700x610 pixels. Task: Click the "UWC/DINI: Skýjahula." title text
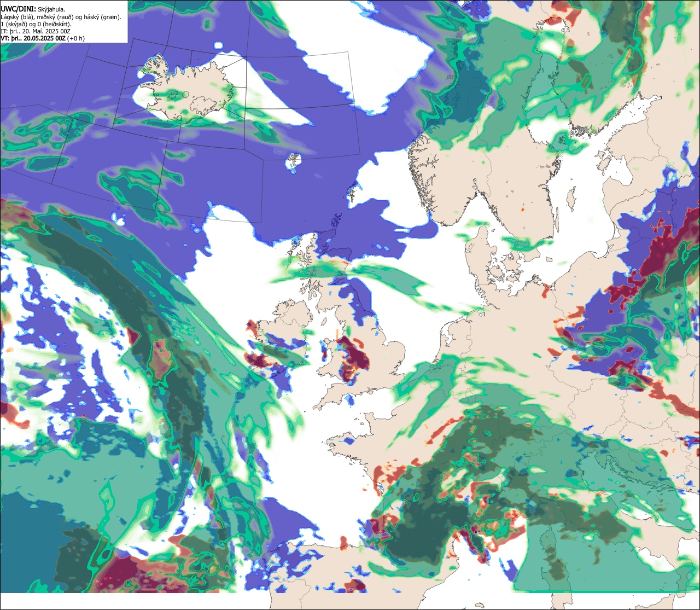tap(33, 9)
